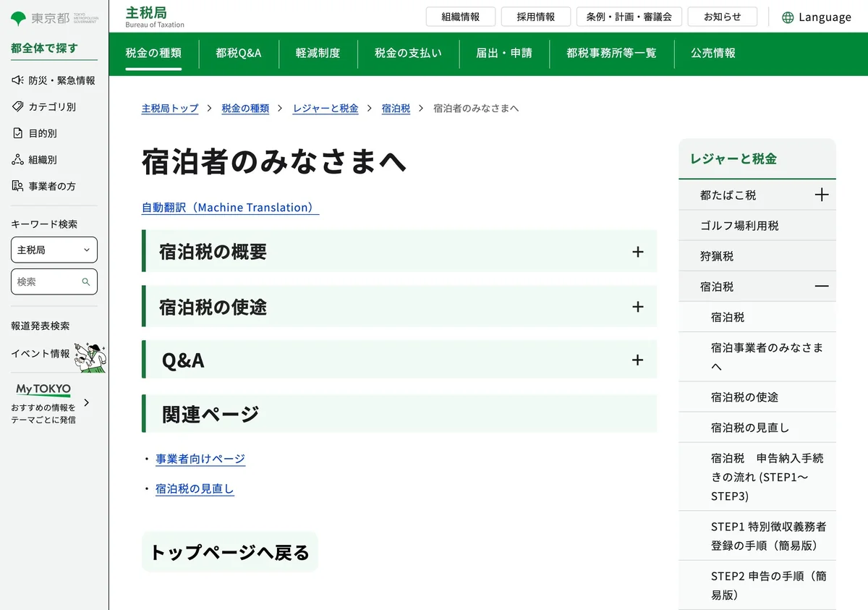Open 申告納入手続きの流れ sidebar item
Viewport: 868px width, 610px height.
(x=757, y=477)
